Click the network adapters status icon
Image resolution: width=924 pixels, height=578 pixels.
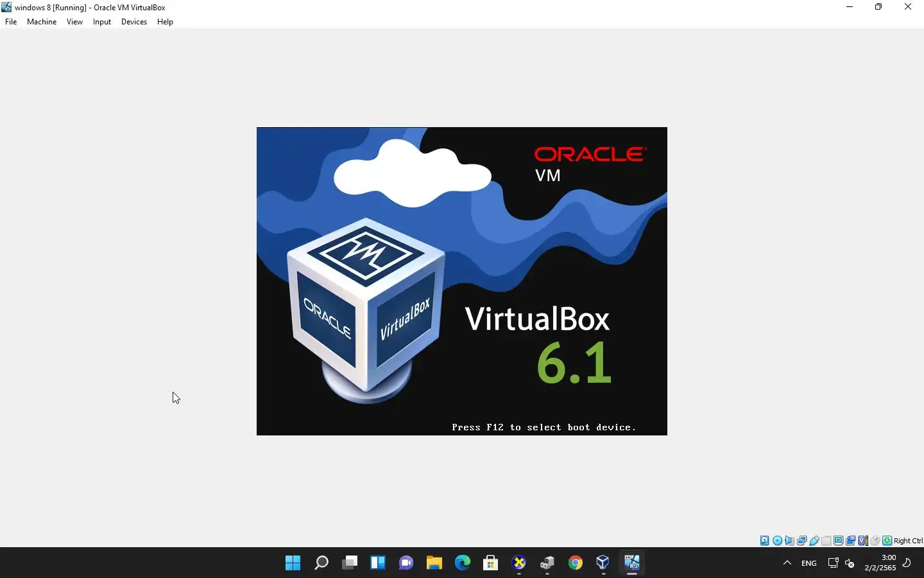pos(801,541)
